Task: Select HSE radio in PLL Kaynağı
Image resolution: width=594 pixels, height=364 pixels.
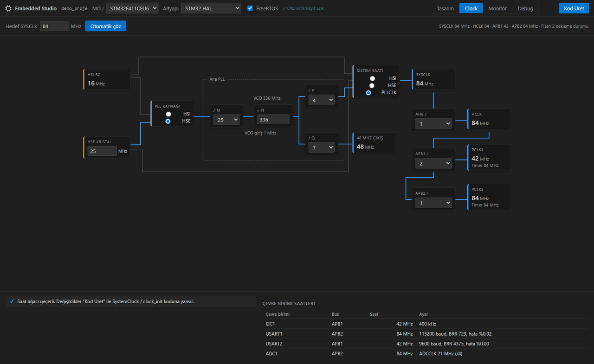Action: coord(168,121)
